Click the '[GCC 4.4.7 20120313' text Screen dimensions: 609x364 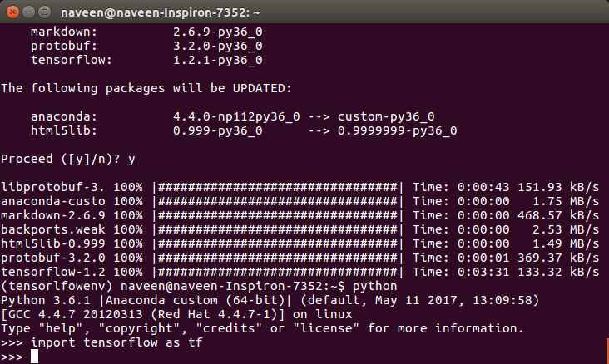72,314
